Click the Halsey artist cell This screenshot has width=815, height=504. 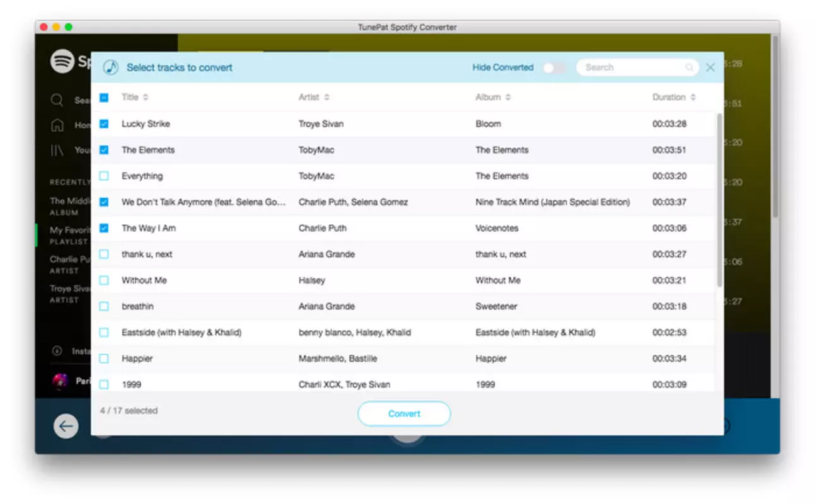point(312,280)
